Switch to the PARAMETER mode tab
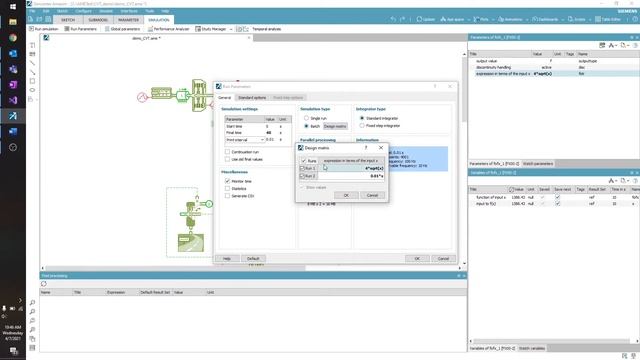Viewport: 640px width, 360px height. coord(128,20)
